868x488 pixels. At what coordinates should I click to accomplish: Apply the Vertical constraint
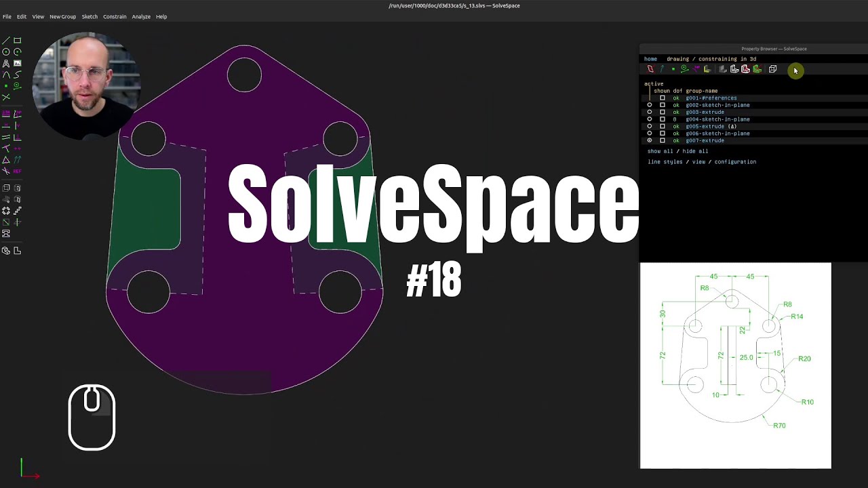(18, 125)
